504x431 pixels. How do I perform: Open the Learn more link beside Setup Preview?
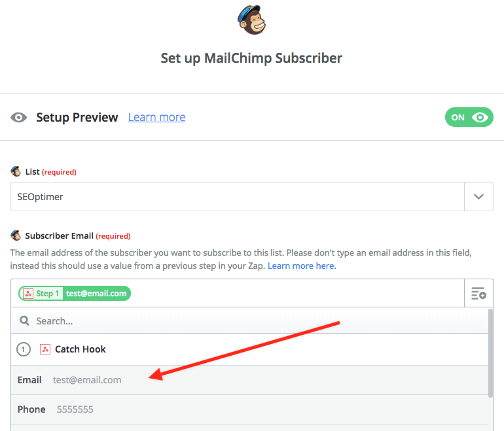tap(156, 118)
